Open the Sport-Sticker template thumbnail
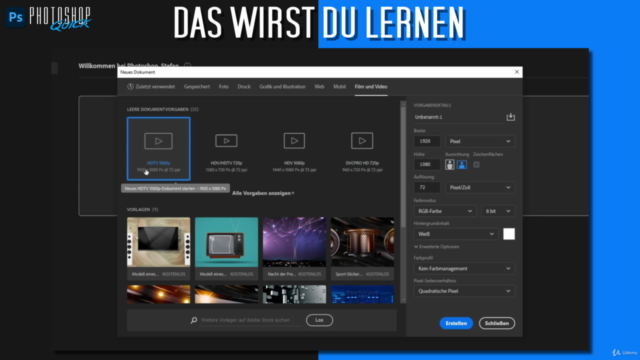The image size is (640, 360). [x=362, y=242]
